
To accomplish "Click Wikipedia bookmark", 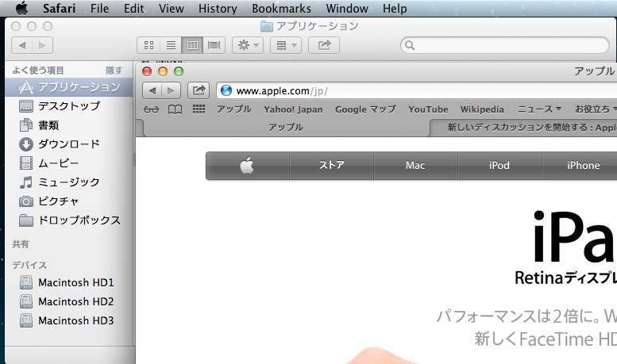I will click(482, 109).
